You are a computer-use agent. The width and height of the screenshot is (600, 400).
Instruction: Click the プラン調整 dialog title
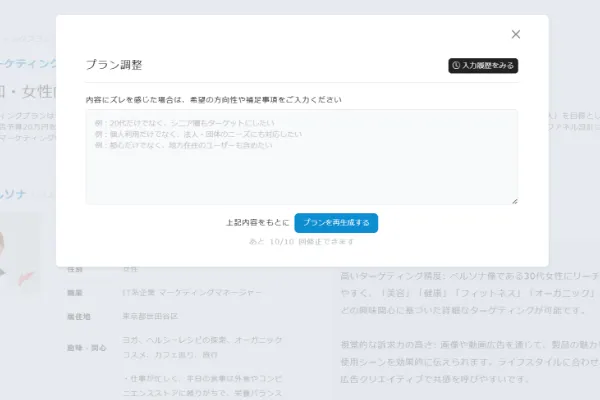114,65
